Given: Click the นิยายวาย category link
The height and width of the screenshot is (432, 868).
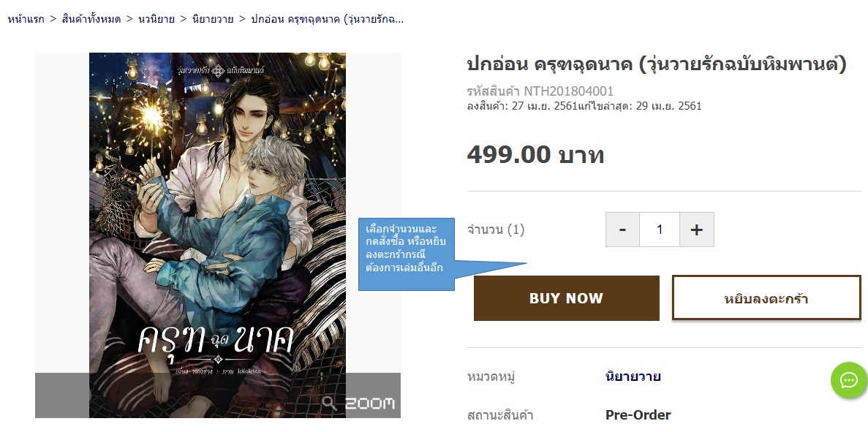Looking at the screenshot, I should click(633, 376).
